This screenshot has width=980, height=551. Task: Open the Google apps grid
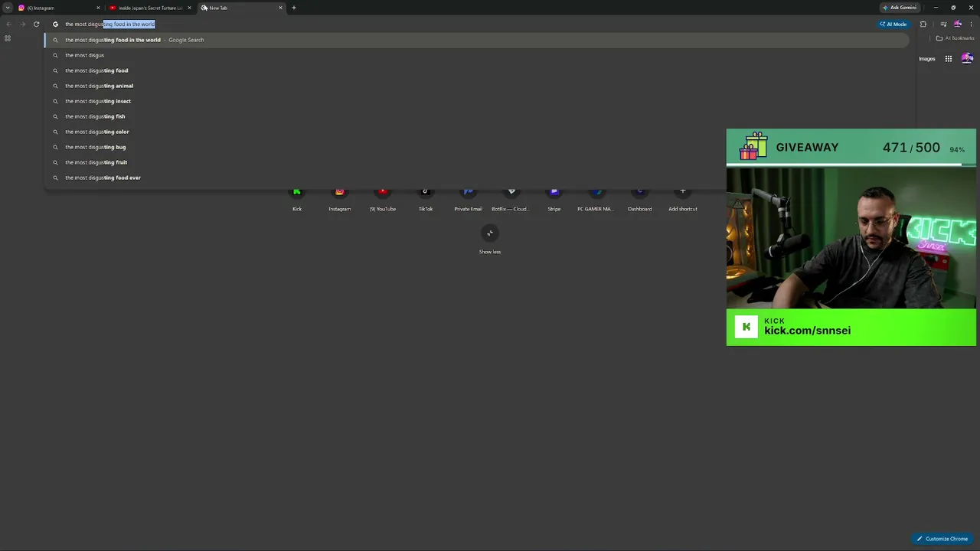pyautogui.click(x=948, y=59)
